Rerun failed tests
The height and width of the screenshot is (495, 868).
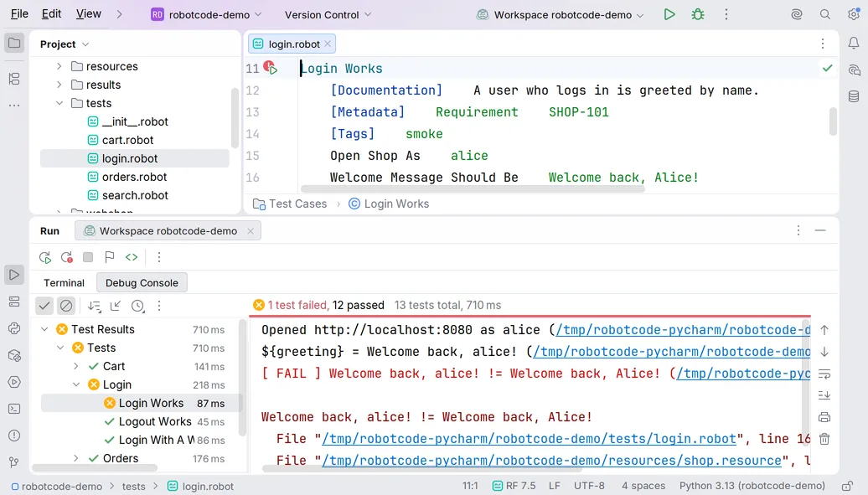point(67,257)
